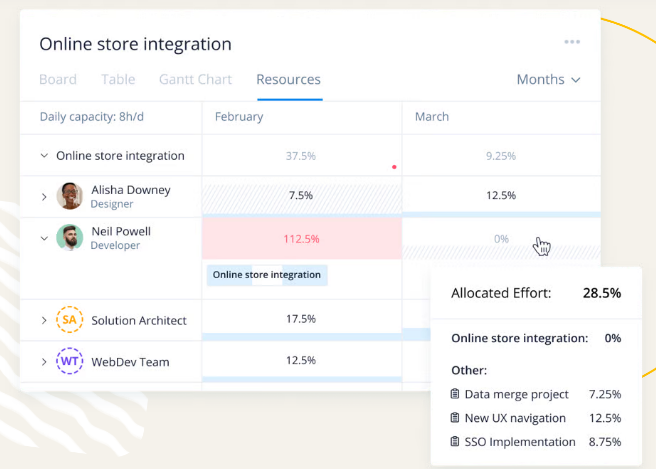Open the Table tab
This screenshot has height=469, width=656.
[x=118, y=80]
